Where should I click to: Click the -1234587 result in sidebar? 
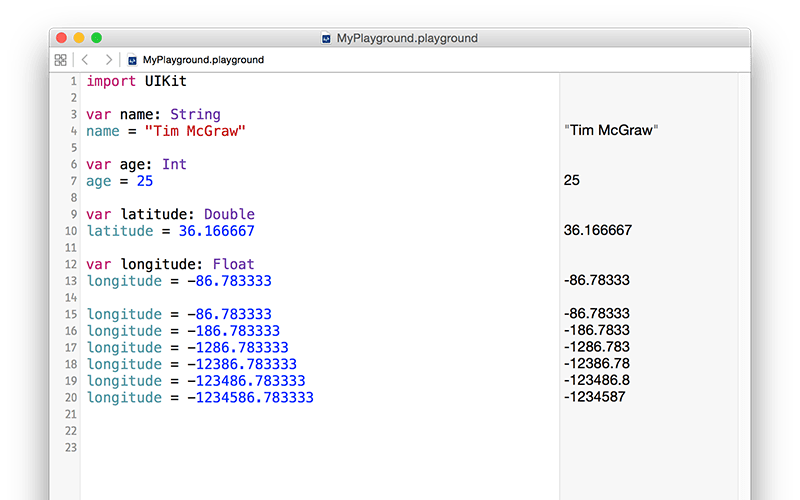(x=594, y=396)
